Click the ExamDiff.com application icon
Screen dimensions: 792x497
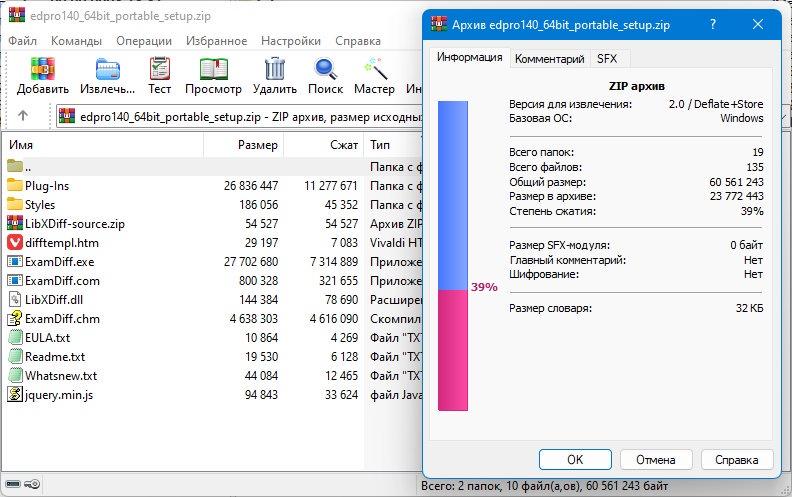15,280
